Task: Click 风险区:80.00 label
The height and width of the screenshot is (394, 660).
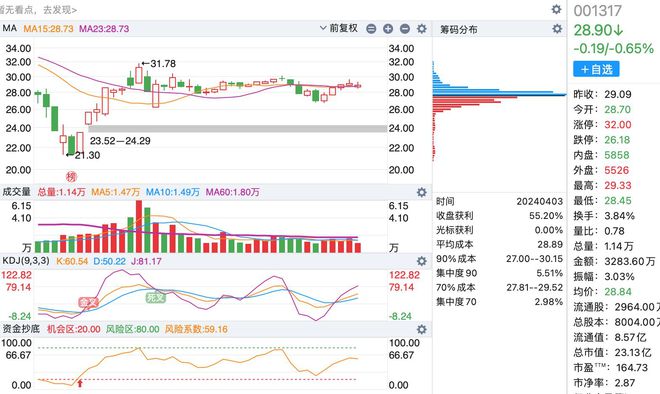Action: pyautogui.click(x=133, y=329)
